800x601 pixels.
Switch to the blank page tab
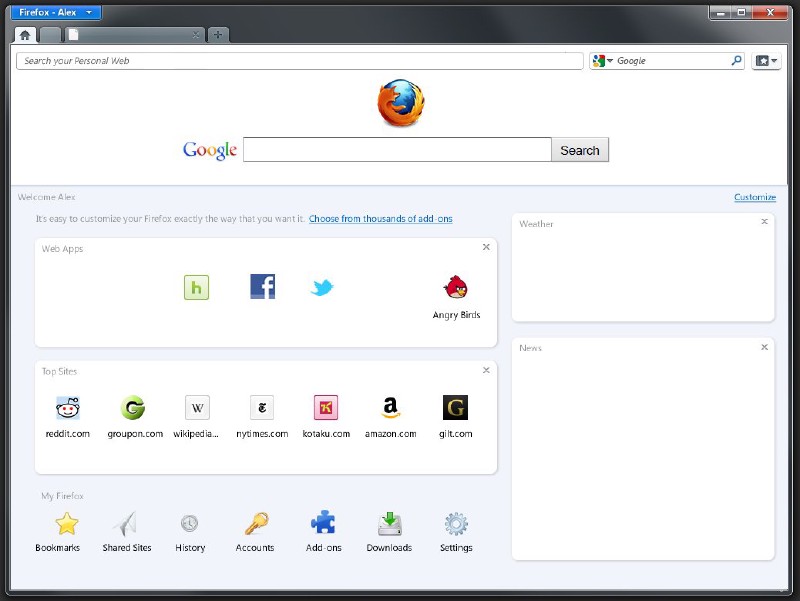pos(134,35)
